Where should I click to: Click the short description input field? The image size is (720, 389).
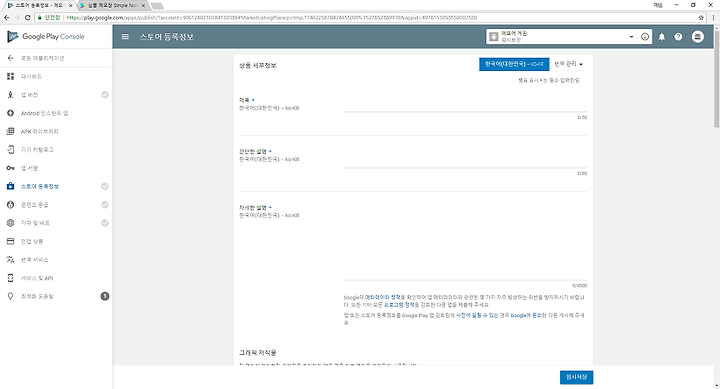[465, 161]
